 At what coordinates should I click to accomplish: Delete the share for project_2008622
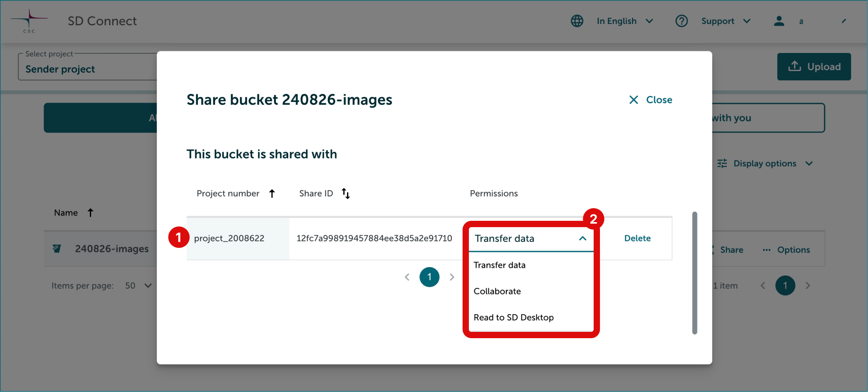point(637,238)
